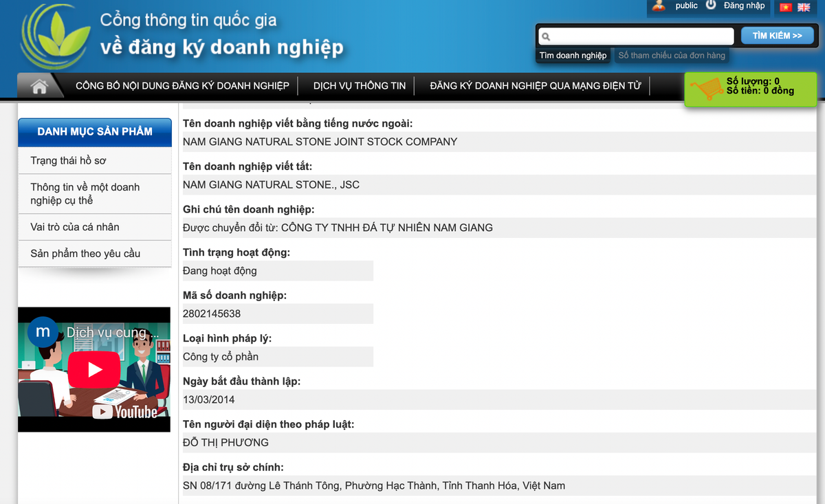Select the 'Tìm doanh nghiệp' search tab
825x504 pixels.
pyautogui.click(x=573, y=56)
